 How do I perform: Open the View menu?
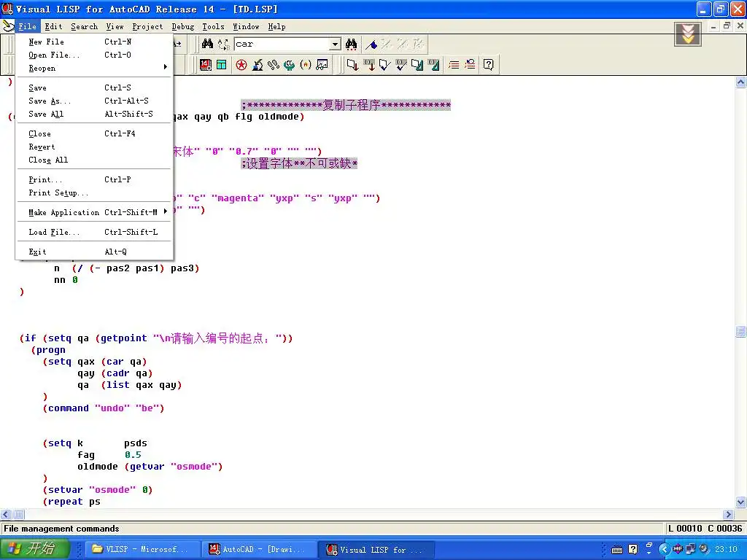click(115, 27)
